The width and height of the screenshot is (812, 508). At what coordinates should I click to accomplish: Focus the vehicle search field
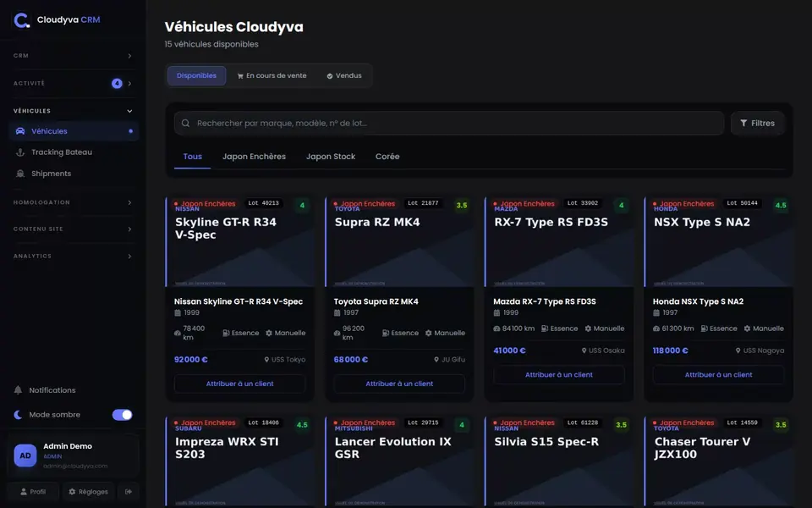449,124
